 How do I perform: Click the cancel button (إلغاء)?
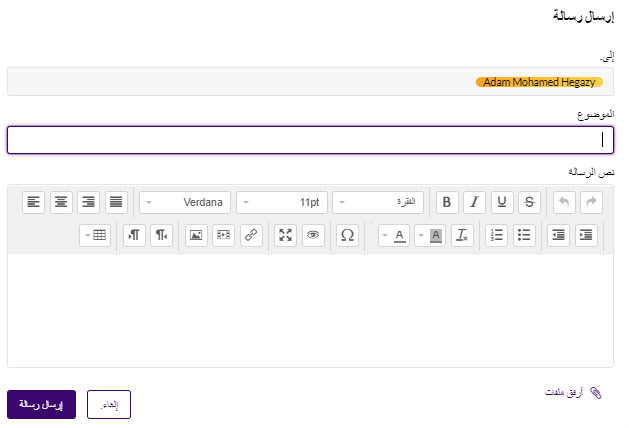click(109, 404)
